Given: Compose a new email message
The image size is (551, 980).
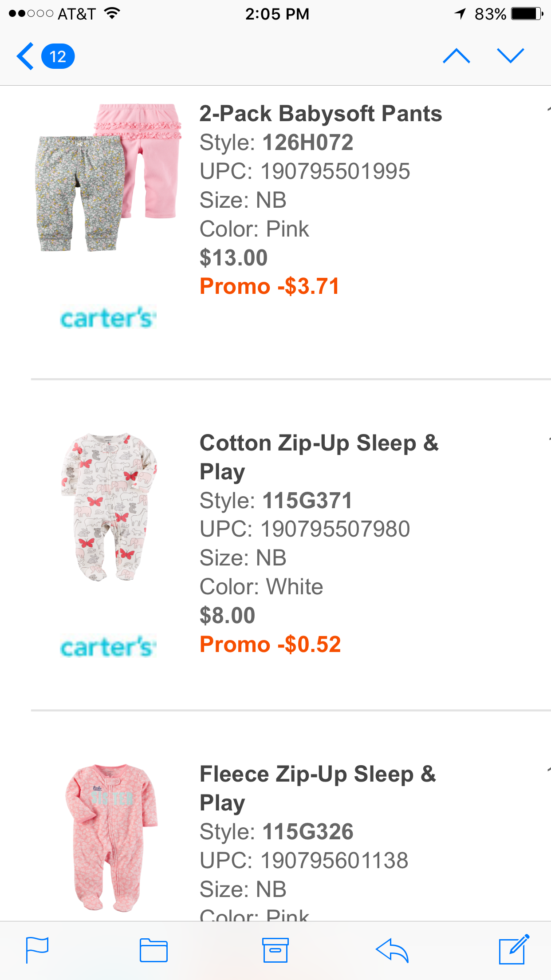Looking at the screenshot, I should click(514, 949).
